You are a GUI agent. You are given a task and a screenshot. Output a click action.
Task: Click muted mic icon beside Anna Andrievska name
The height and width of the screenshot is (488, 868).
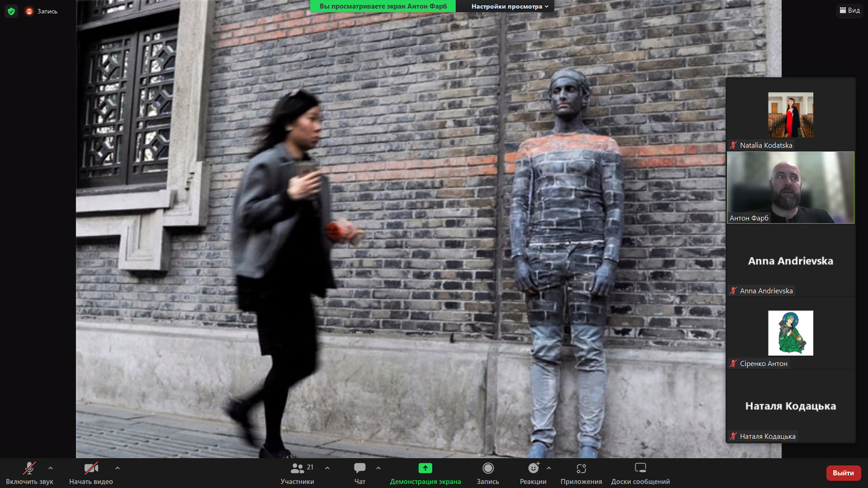click(733, 291)
